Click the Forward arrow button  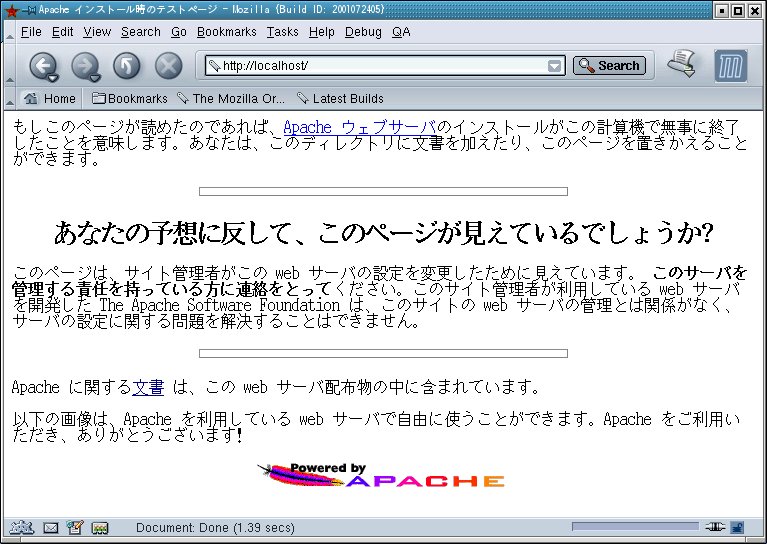click(84, 65)
